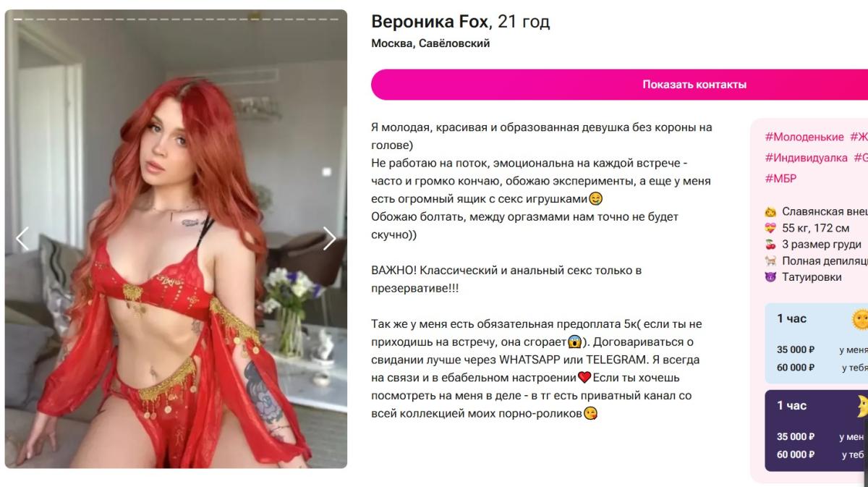Viewport: 868px width, 487px height.
Task: Click the icon beside Славянская внешность
Action: [x=770, y=212]
